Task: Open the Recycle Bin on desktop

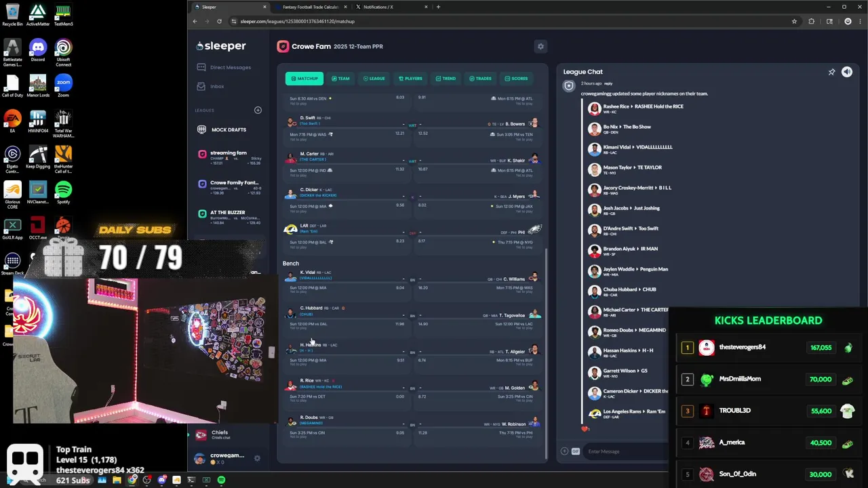Action: click(12, 15)
